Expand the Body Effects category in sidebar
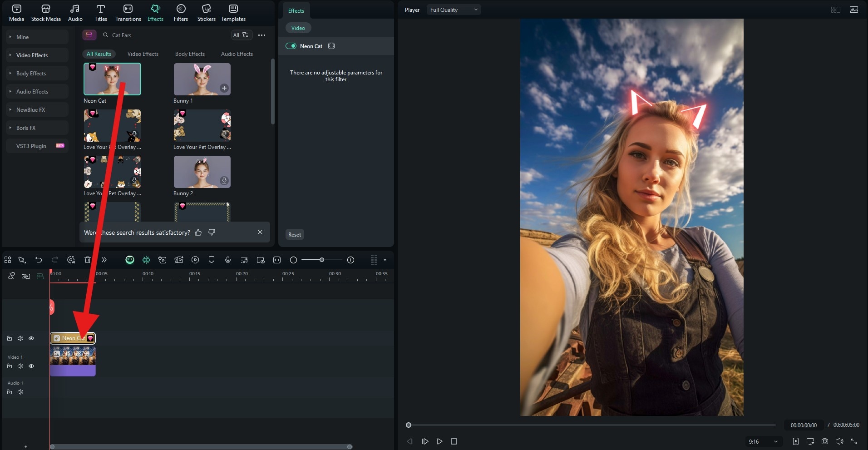The height and width of the screenshot is (450, 868). coord(37,74)
